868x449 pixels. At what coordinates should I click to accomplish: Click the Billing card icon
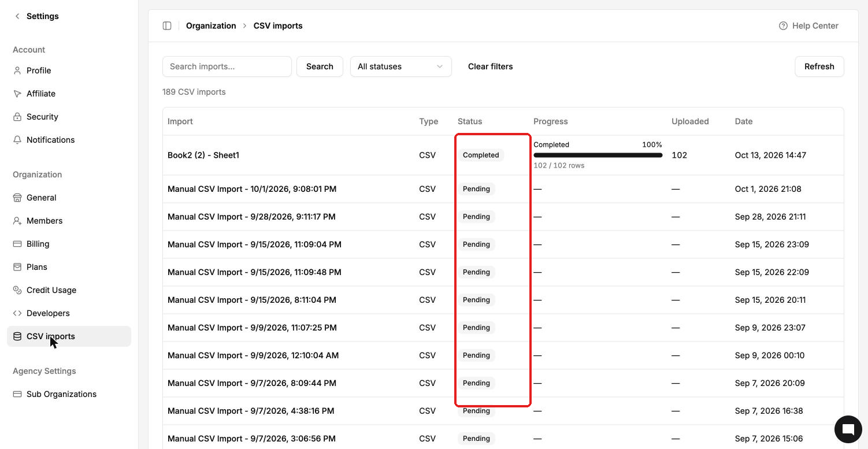(x=17, y=244)
